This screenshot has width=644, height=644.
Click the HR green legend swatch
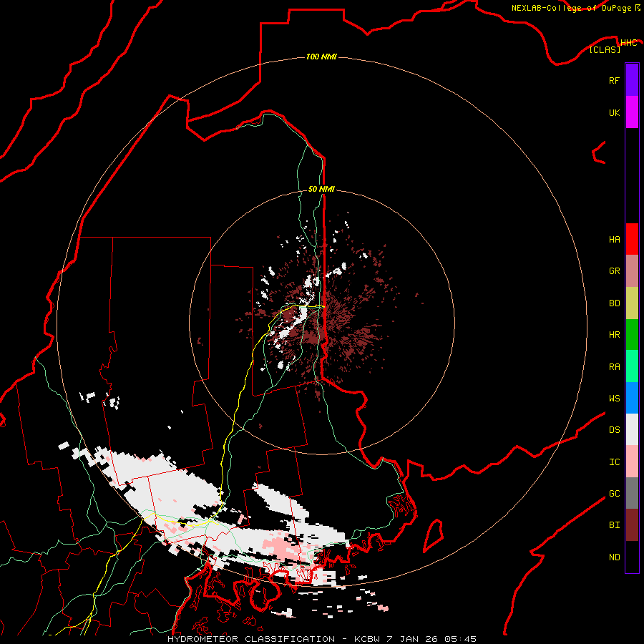tap(632, 335)
